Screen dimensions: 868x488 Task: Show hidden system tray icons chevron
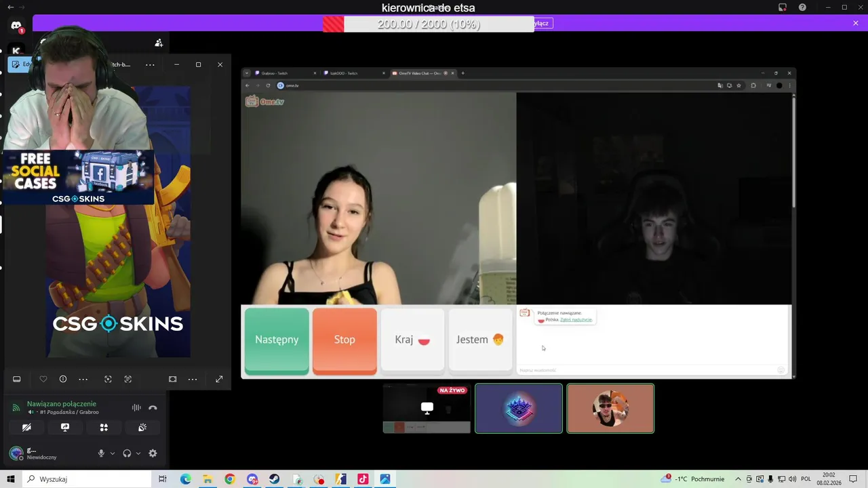[738, 479]
